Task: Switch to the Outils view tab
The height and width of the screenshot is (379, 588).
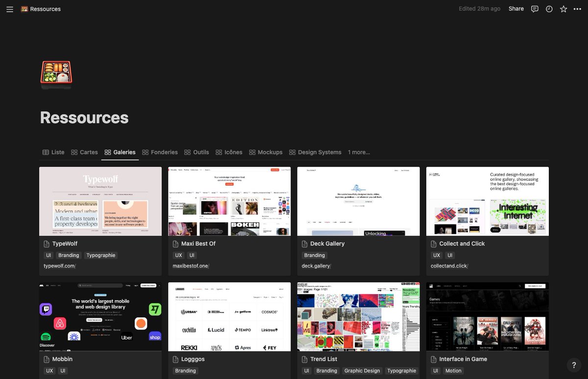Action: pos(196,152)
